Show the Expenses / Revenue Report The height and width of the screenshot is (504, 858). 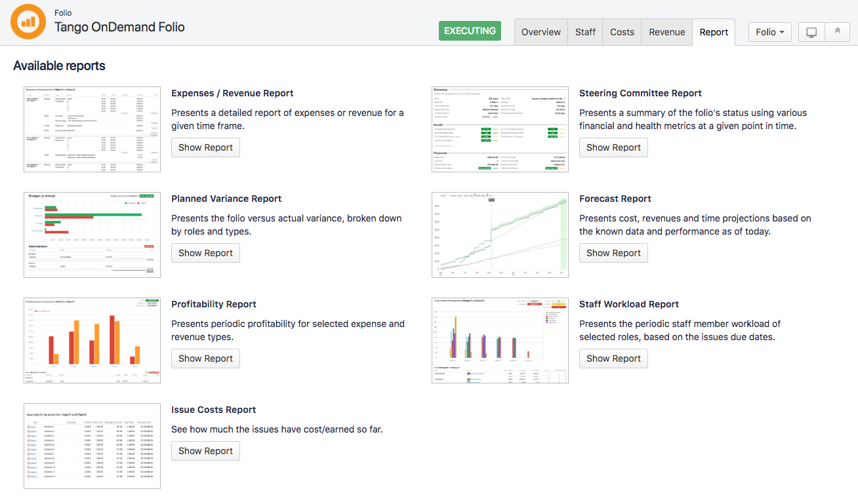pos(205,147)
